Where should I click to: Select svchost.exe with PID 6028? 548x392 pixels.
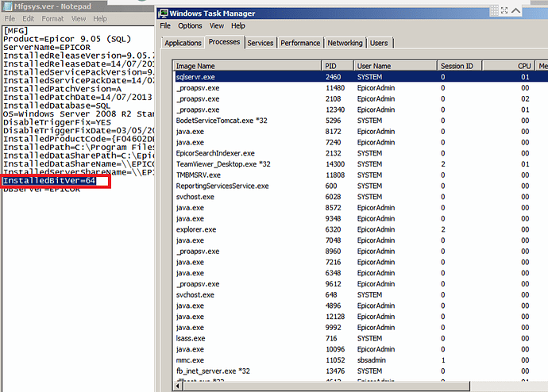(x=361, y=197)
